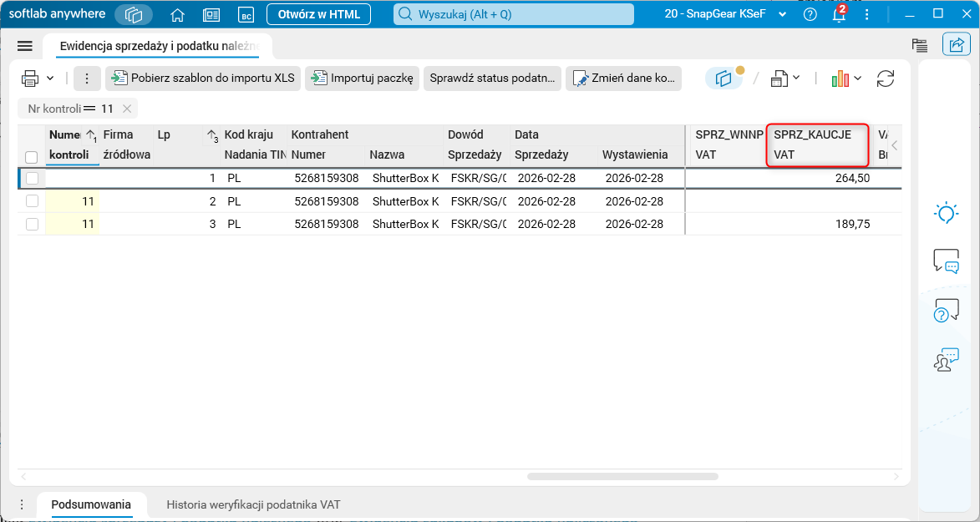
Task: Open the toolbar three-dot overflow menu
Action: click(x=87, y=79)
